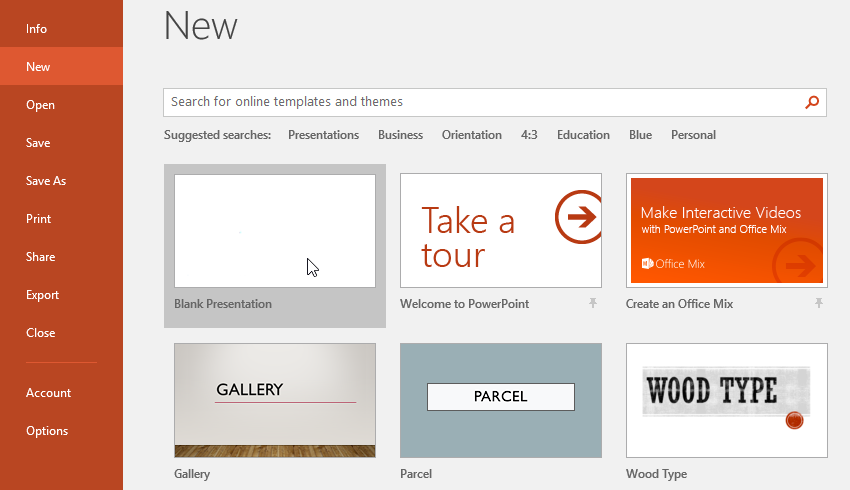This screenshot has height=490, width=850.
Task: Pin the Create an Office Mix template
Action: pos(819,303)
